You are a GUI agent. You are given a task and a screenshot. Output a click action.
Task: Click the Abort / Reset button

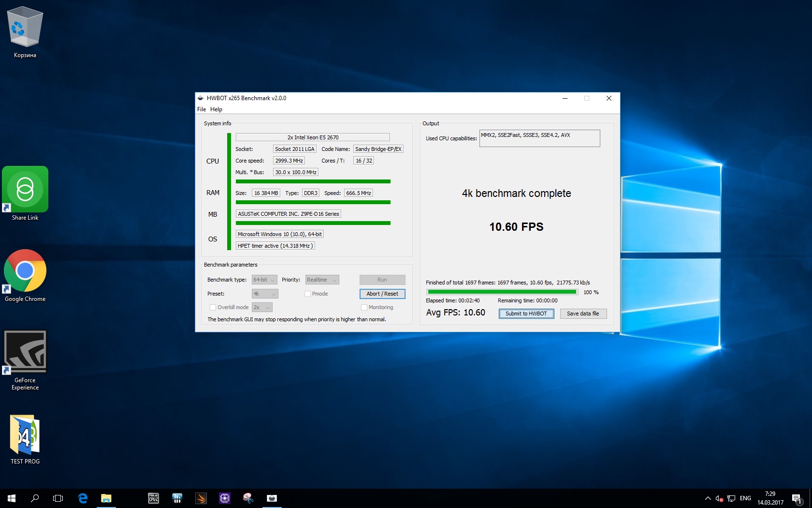(x=382, y=294)
